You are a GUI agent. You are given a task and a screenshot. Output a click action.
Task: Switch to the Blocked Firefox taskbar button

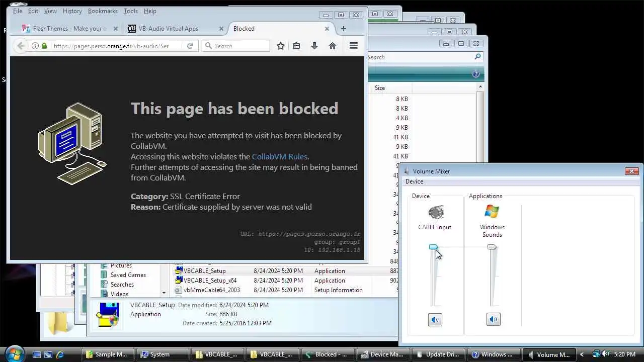(x=329, y=354)
